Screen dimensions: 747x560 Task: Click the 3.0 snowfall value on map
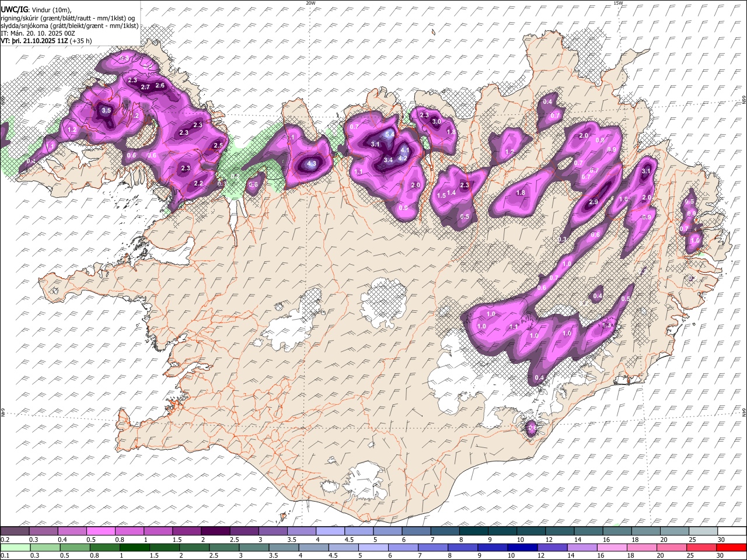point(437,122)
